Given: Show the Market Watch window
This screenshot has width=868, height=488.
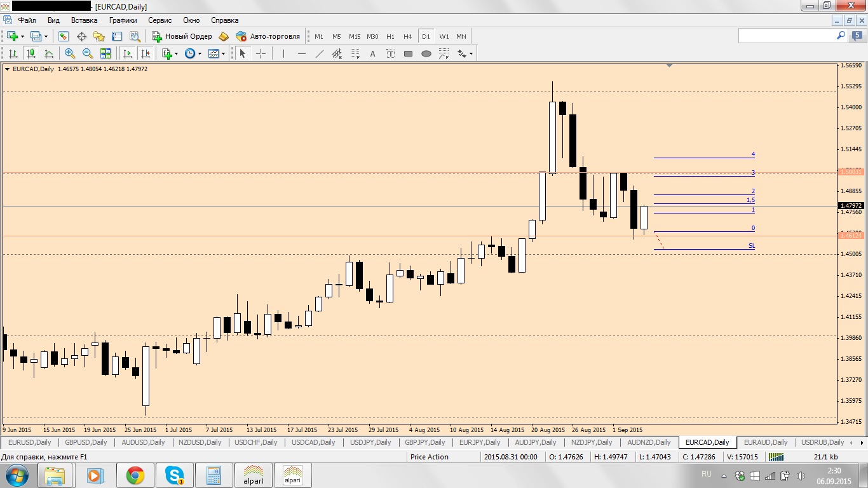Looking at the screenshot, I should [64, 36].
